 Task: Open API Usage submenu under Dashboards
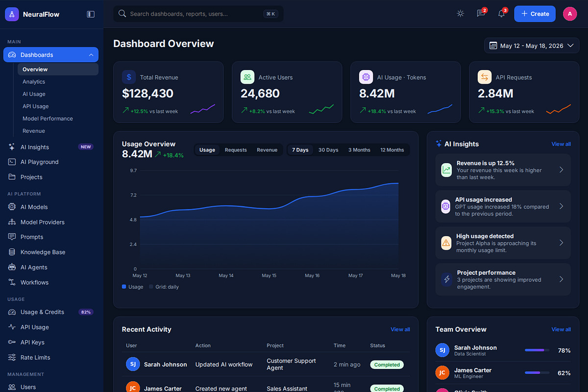(x=58, y=106)
